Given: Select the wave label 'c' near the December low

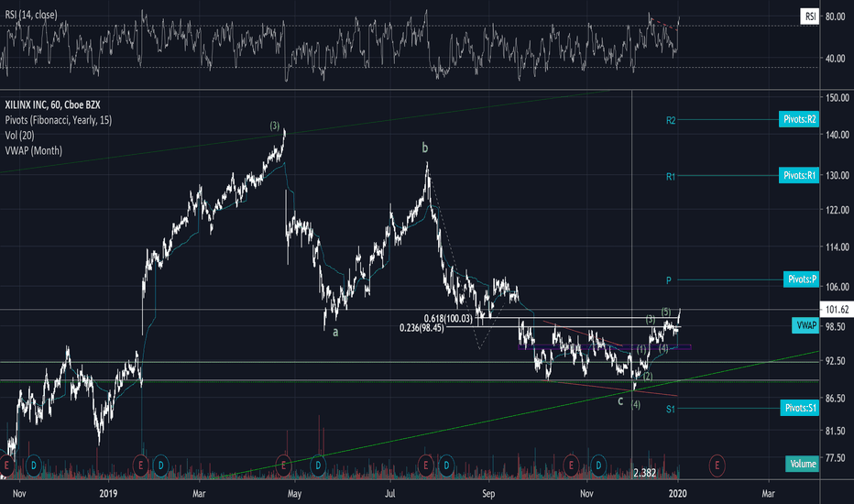Looking at the screenshot, I should coord(620,401).
